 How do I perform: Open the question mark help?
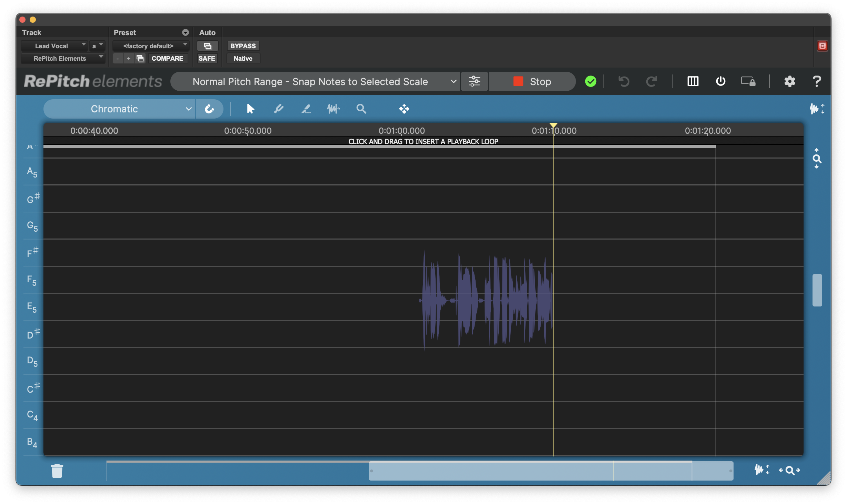(x=816, y=81)
